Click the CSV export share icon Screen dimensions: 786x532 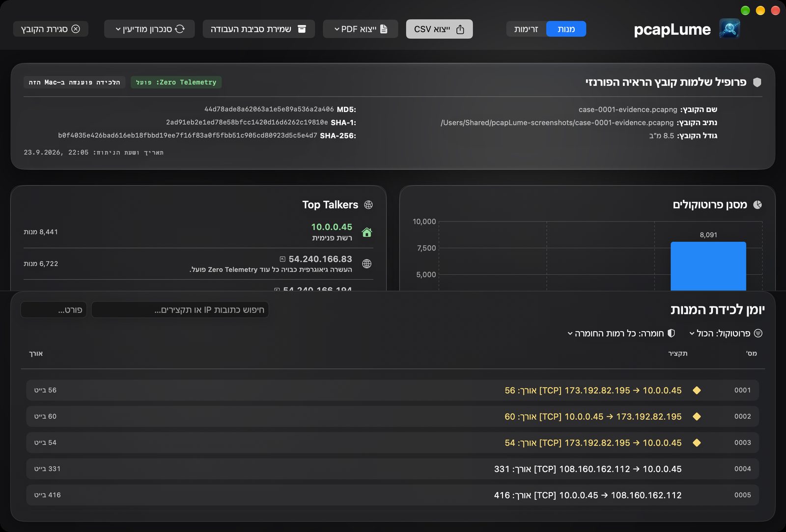(x=460, y=29)
